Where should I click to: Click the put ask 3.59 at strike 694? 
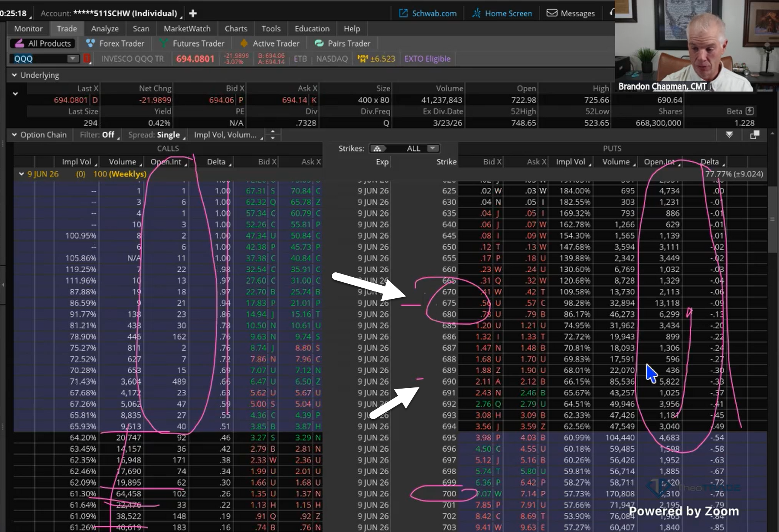[529, 426]
